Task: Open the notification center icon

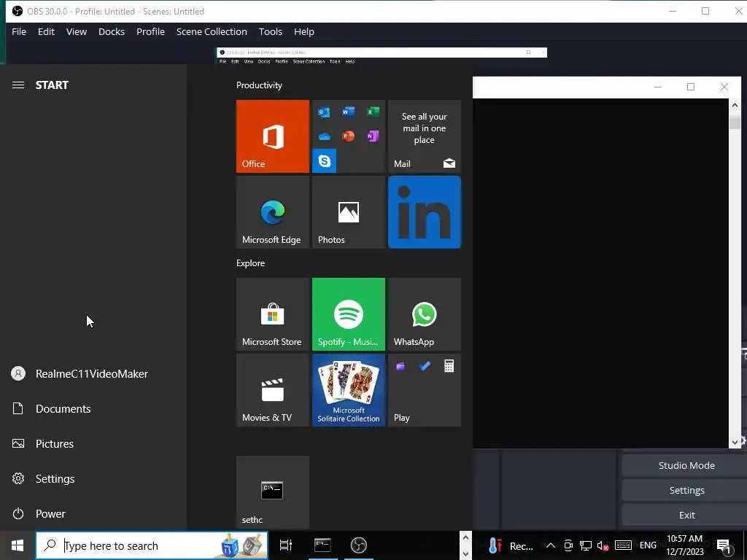Action: click(724, 545)
